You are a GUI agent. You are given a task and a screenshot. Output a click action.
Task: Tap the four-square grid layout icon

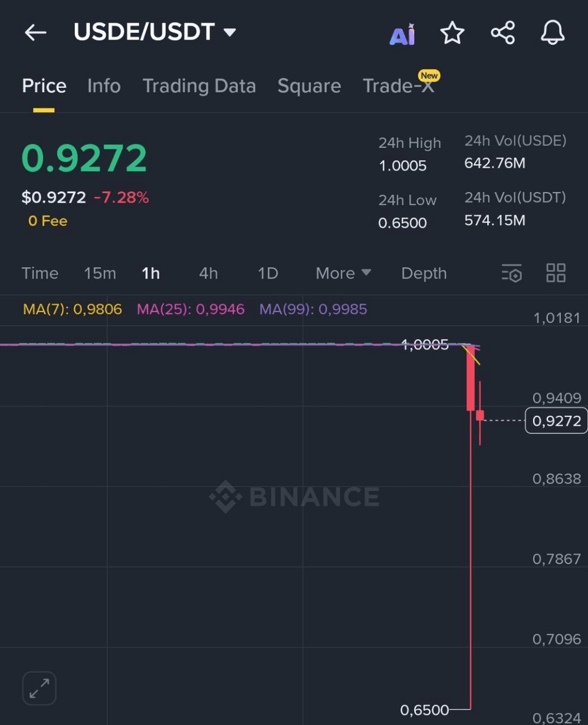coord(556,273)
